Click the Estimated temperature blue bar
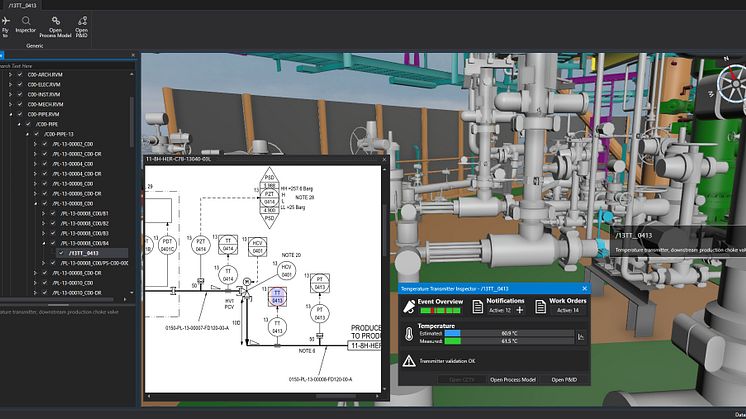The height and width of the screenshot is (419, 746). (452, 333)
